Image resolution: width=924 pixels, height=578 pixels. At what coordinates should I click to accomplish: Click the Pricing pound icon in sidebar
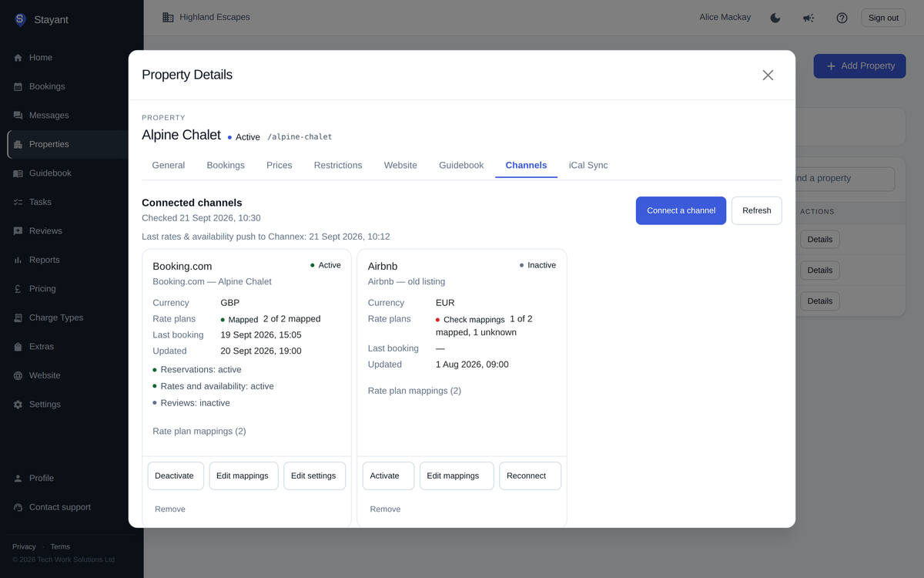click(18, 289)
